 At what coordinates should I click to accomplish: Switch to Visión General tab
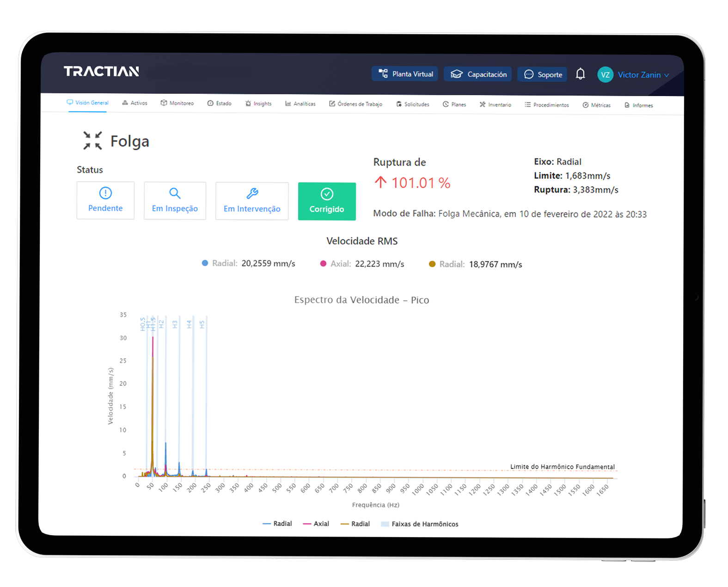point(87,103)
